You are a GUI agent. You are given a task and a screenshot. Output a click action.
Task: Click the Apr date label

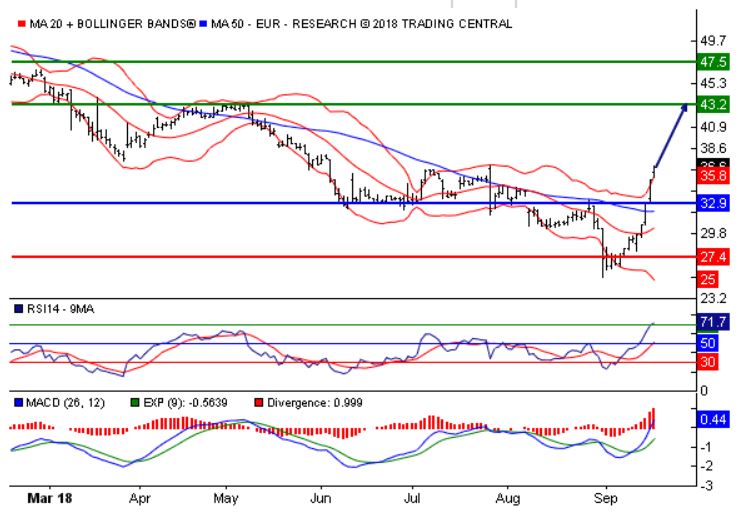(140, 498)
